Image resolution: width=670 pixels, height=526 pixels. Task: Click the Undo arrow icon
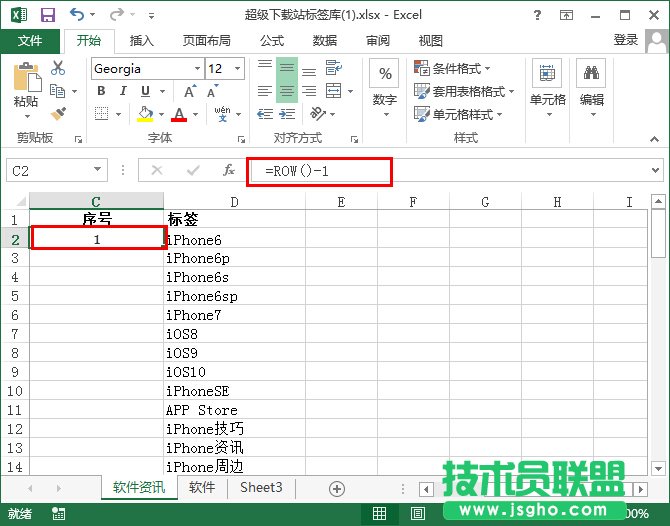click(78, 15)
